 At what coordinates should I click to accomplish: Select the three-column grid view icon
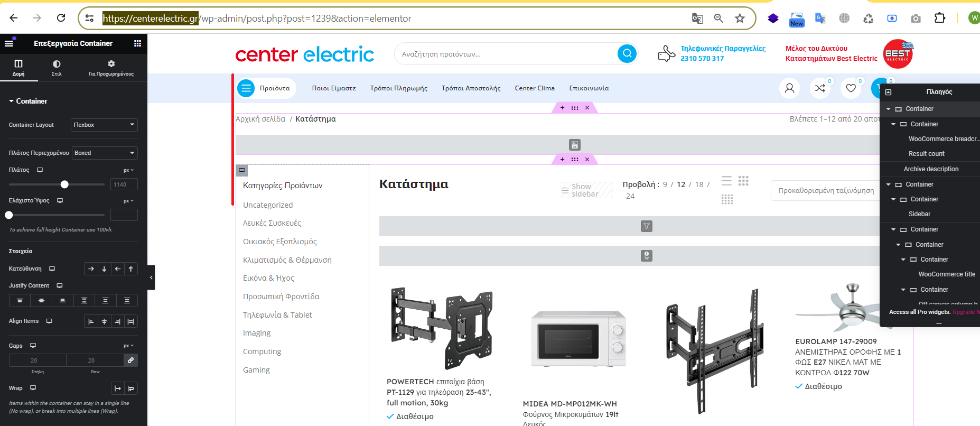(743, 181)
